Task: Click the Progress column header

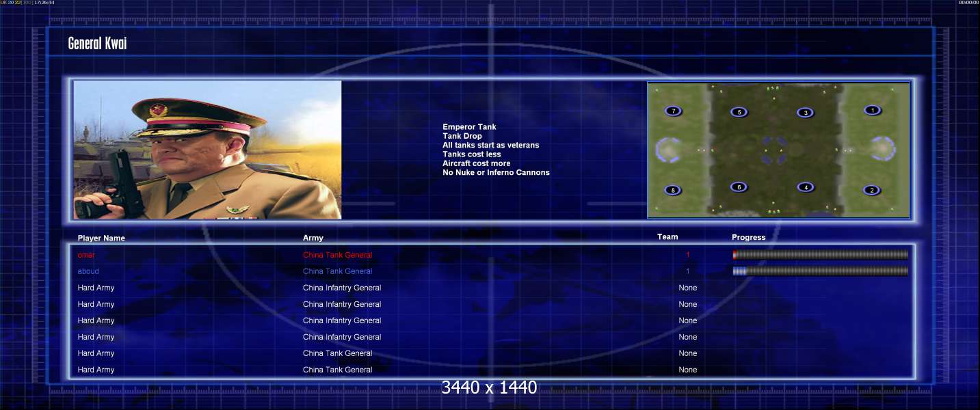Action: pos(749,238)
